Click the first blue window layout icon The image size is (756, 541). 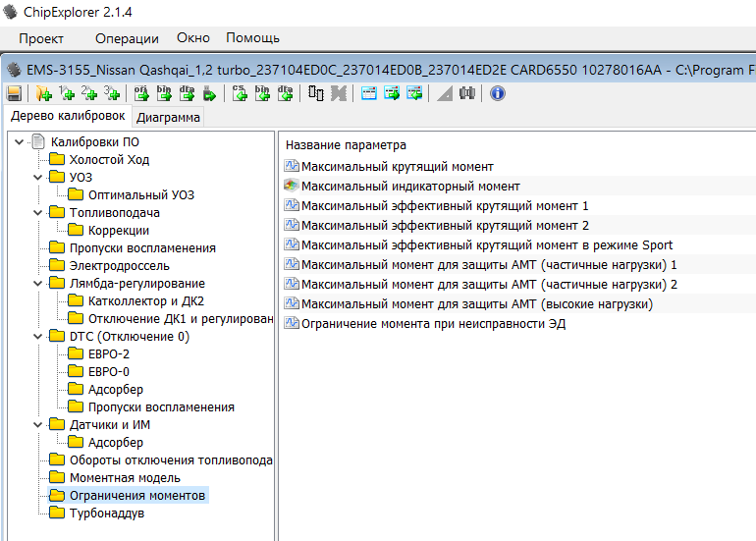click(369, 93)
